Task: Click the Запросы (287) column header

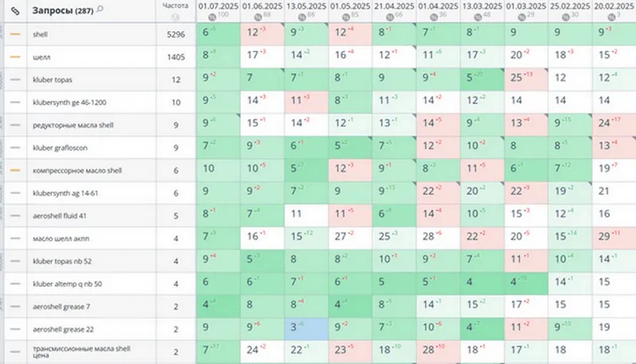Action: coord(62,10)
